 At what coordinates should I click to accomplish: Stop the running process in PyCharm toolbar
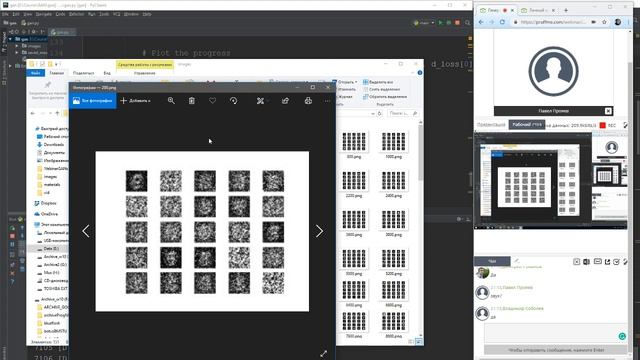pyautogui.click(x=457, y=23)
